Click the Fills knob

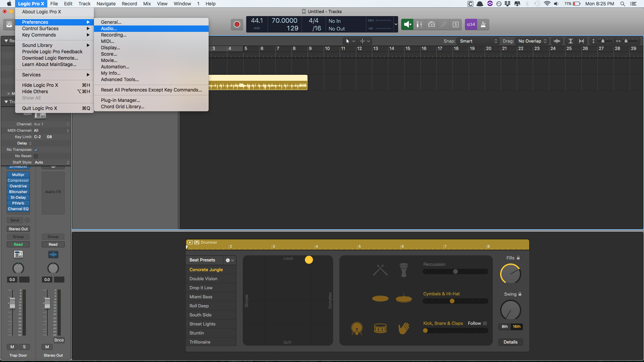pyautogui.click(x=511, y=274)
